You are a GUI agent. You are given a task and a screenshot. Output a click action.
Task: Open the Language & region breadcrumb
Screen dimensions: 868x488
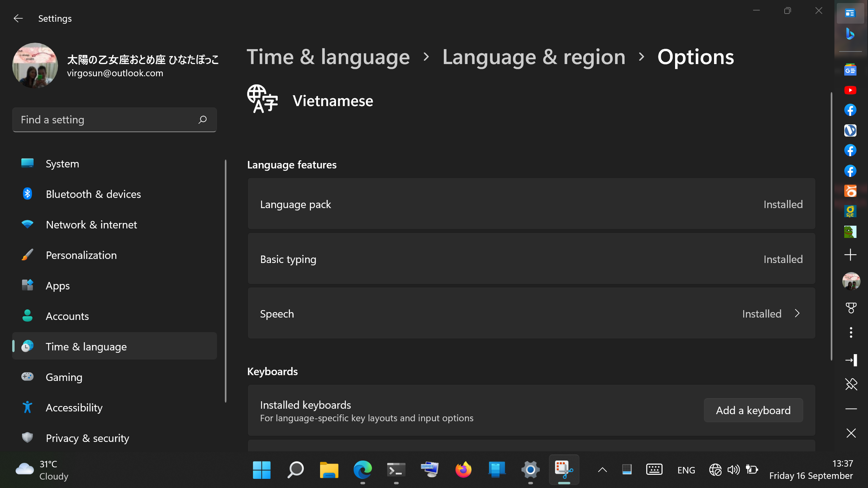coord(534,57)
